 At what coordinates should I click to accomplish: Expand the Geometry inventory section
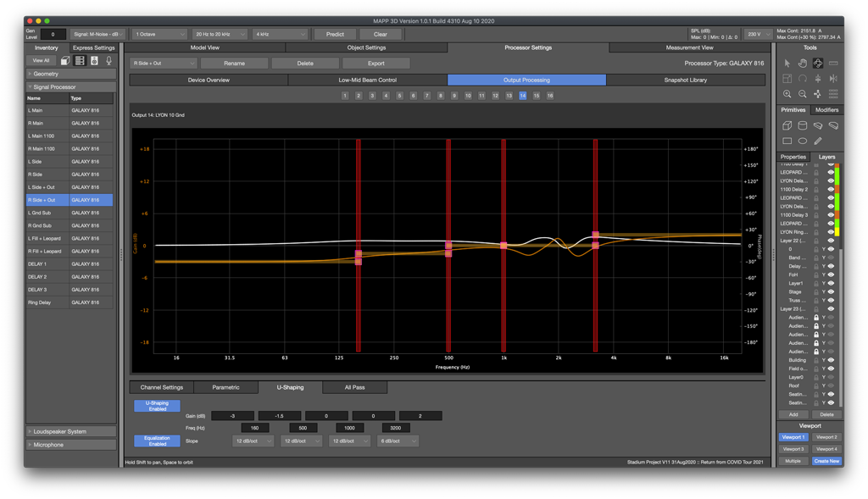click(x=71, y=74)
